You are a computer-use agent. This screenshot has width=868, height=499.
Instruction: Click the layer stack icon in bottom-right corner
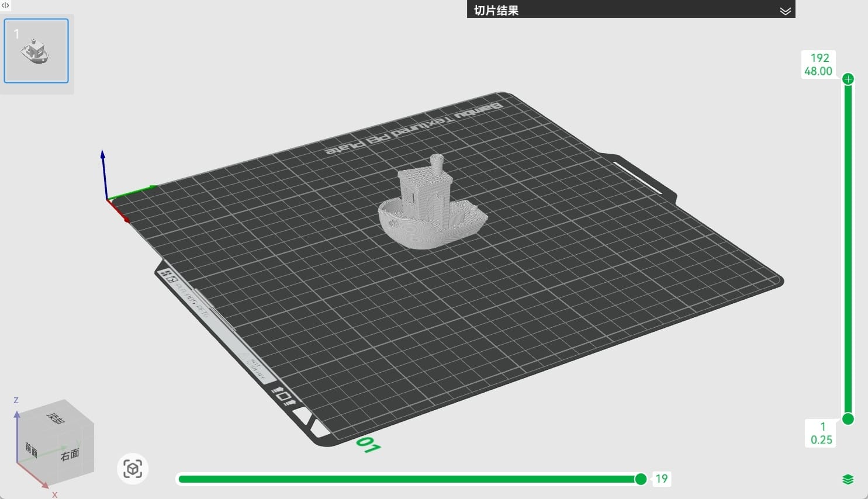848,479
